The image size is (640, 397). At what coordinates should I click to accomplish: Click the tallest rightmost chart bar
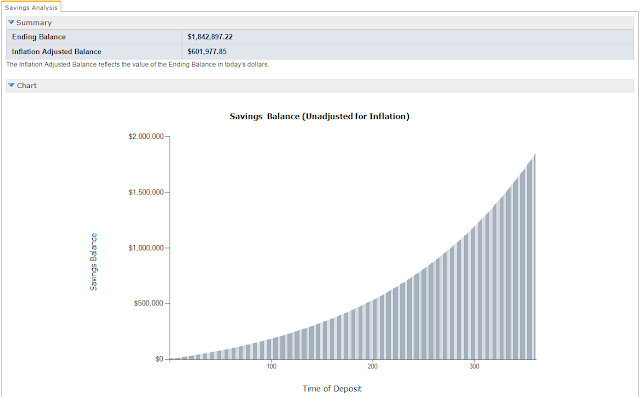point(534,257)
